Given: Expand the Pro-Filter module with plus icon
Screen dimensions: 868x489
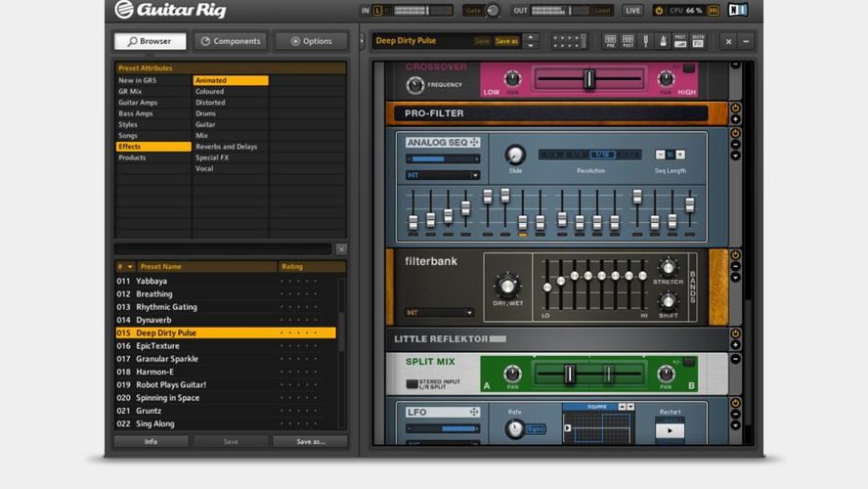Looking at the screenshot, I should (735, 119).
